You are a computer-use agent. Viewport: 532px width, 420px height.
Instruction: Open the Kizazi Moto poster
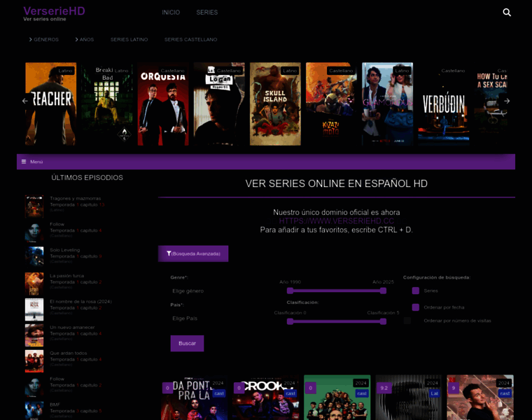(332, 104)
